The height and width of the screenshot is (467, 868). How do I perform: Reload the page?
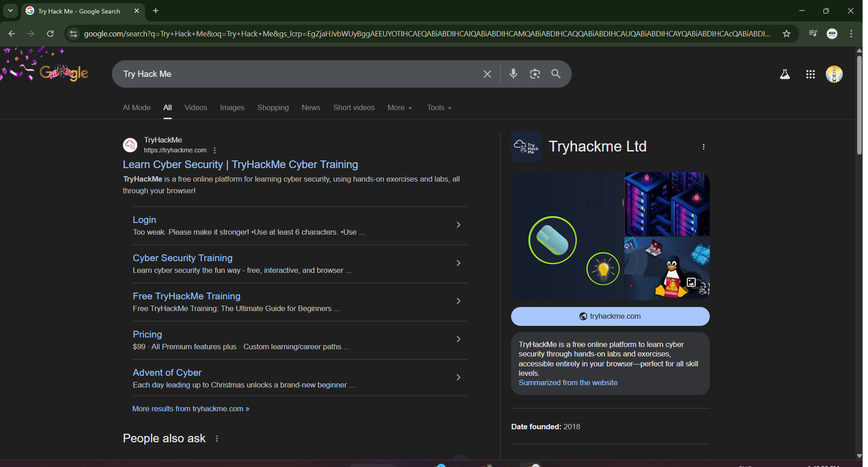point(50,34)
